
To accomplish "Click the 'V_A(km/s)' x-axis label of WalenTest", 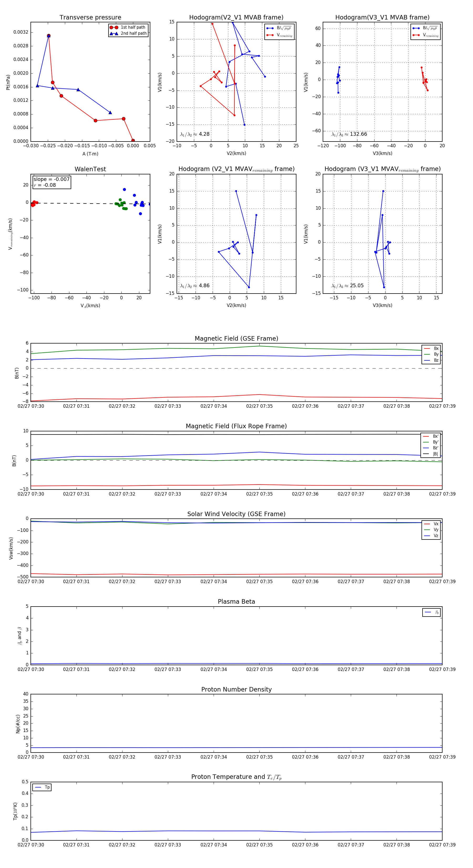I will click(90, 306).
